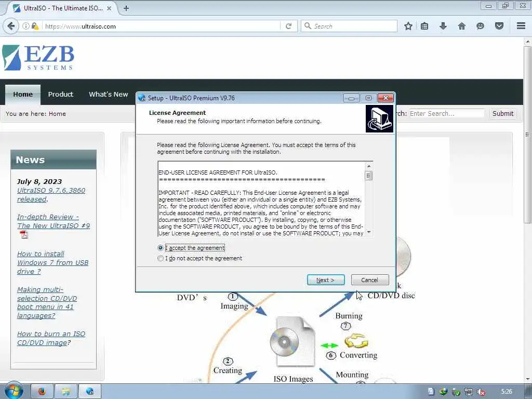Reload the page with the refresh icon
Image resolution: width=532 pixels, height=399 pixels.
click(x=289, y=26)
